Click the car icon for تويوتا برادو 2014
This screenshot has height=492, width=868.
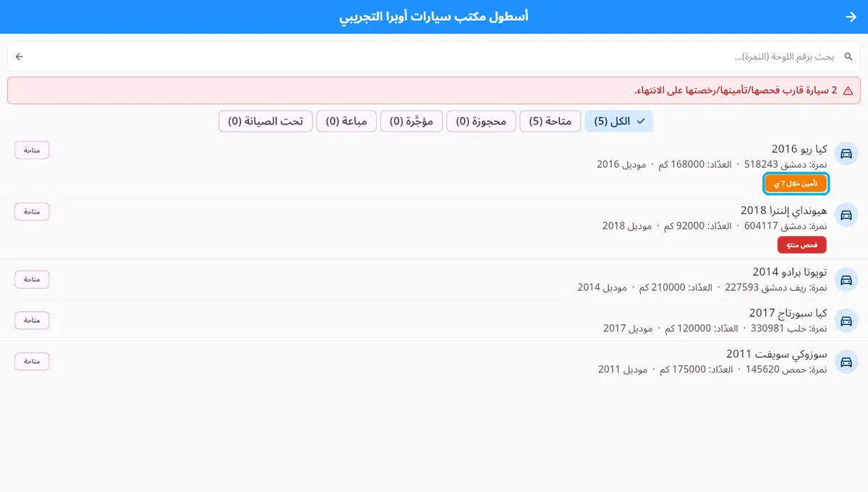tap(845, 279)
